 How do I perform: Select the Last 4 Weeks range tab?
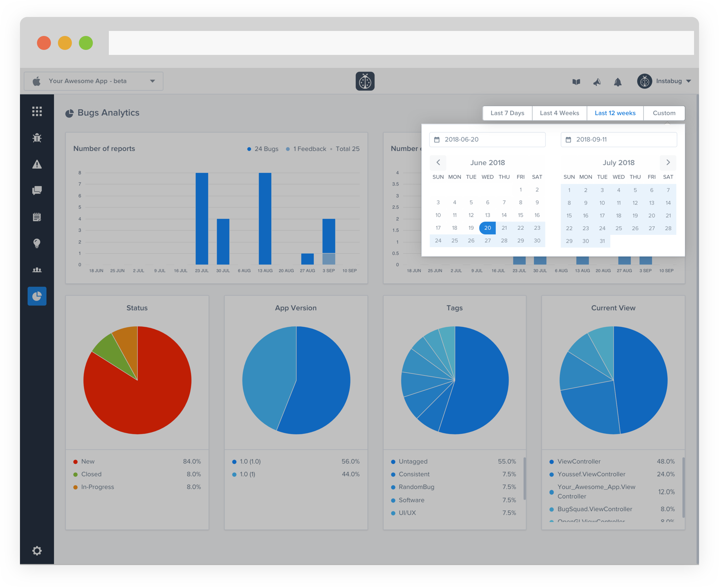pos(560,113)
